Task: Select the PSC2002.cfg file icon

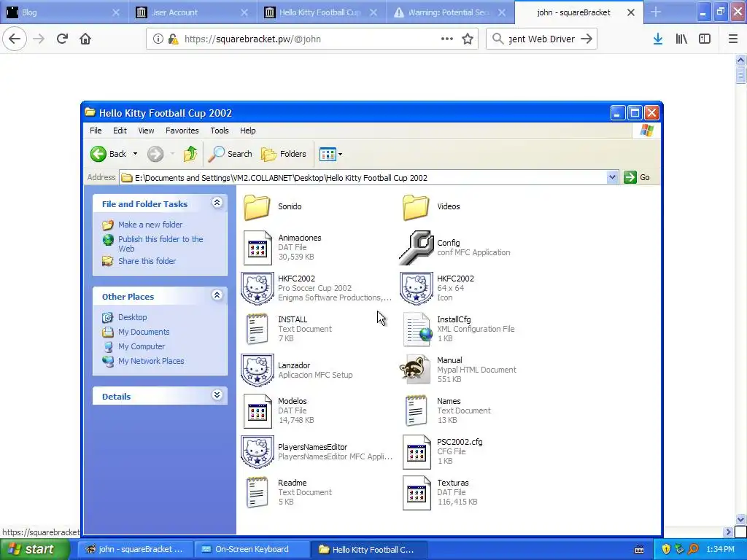Action: click(x=417, y=452)
